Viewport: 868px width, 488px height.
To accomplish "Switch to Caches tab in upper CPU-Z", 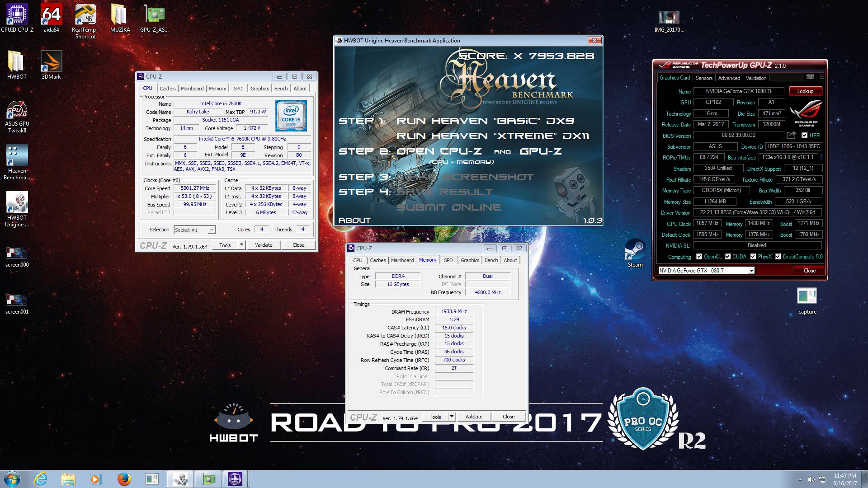I will tap(167, 89).
